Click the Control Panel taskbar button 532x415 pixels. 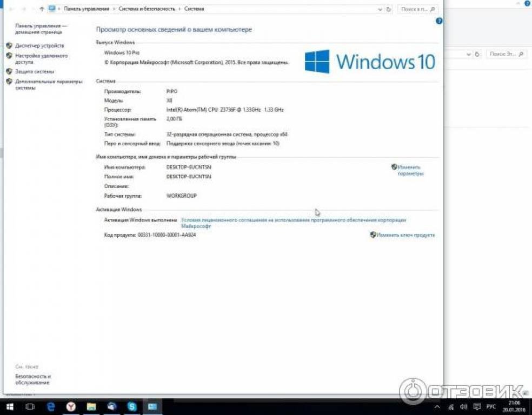[152, 406]
